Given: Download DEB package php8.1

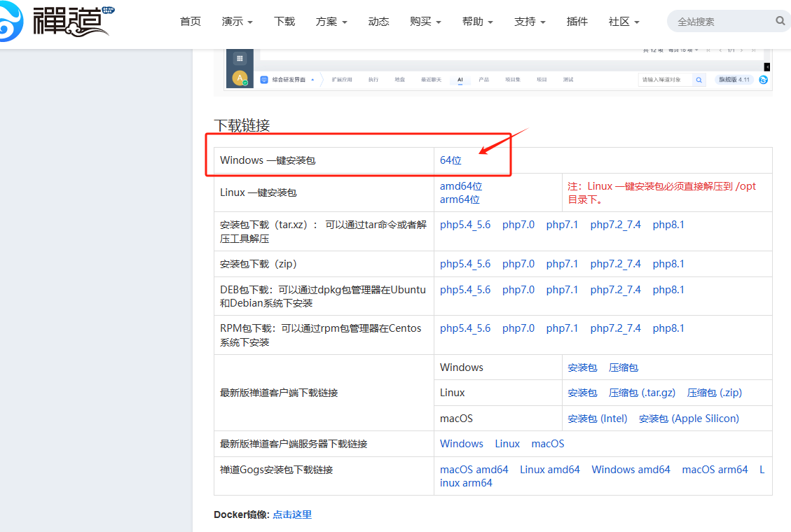Looking at the screenshot, I should [x=668, y=290].
